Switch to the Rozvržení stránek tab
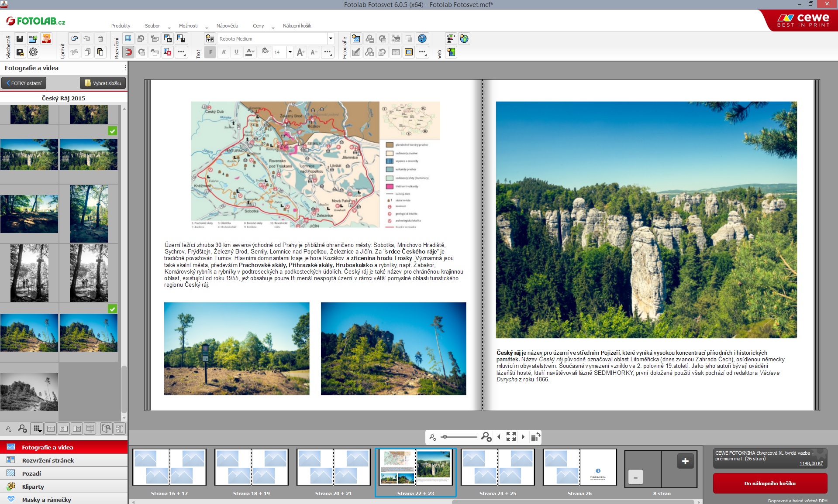Image resolution: width=838 pixels, height=504 pixels. click(x=48, y=460)
